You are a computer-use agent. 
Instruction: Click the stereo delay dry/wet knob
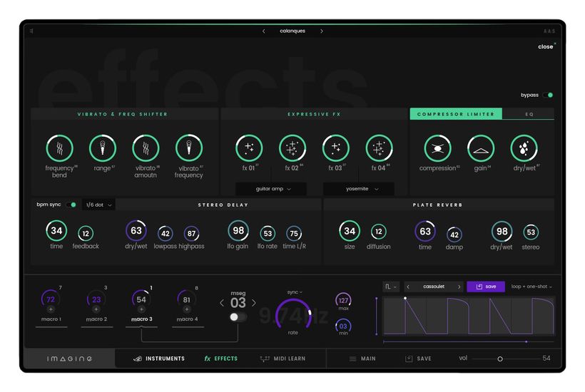pyautogui.click(x=136, y=231)
